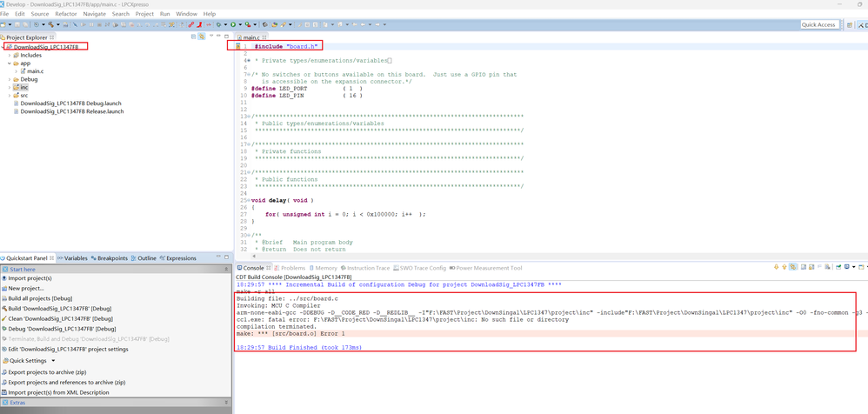
Task: Click console previous-error up arrow icon
Action: click(785, 267)
